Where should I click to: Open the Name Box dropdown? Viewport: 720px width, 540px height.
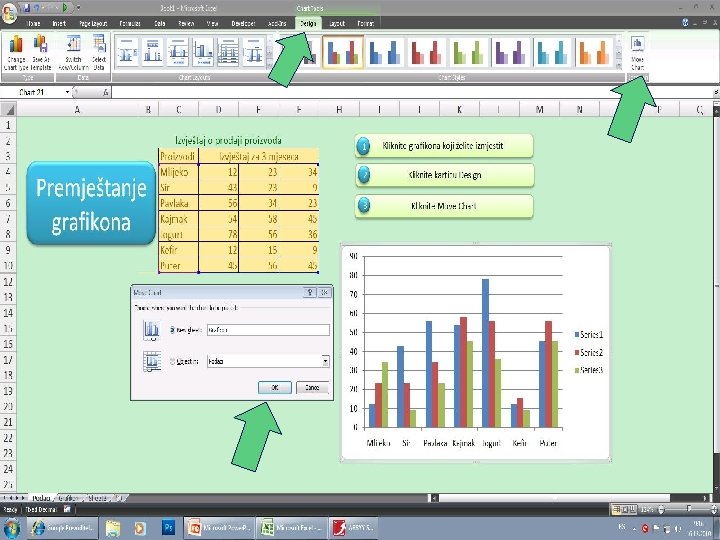click(x=68, y=92)
